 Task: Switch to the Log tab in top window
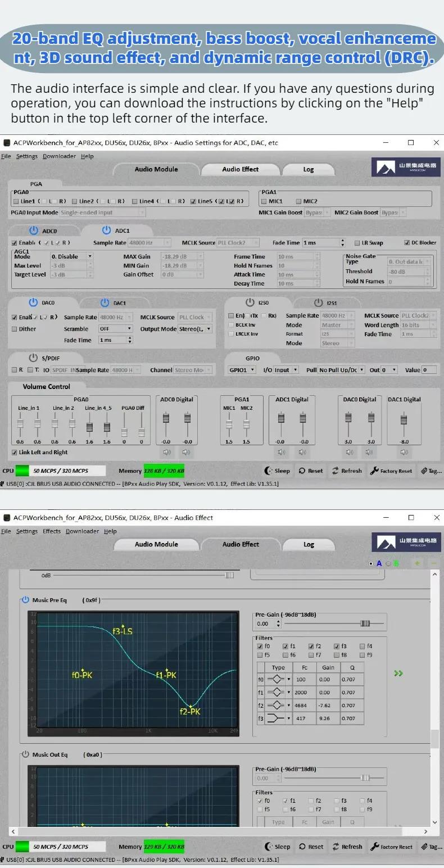tap(309, 169)
